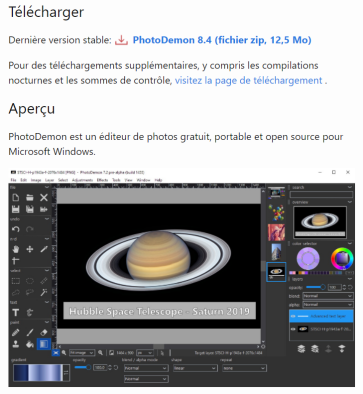The height and width of the screenshot is (394, 363).
Task: Select the Eraser tool
Action: (44, 332)
